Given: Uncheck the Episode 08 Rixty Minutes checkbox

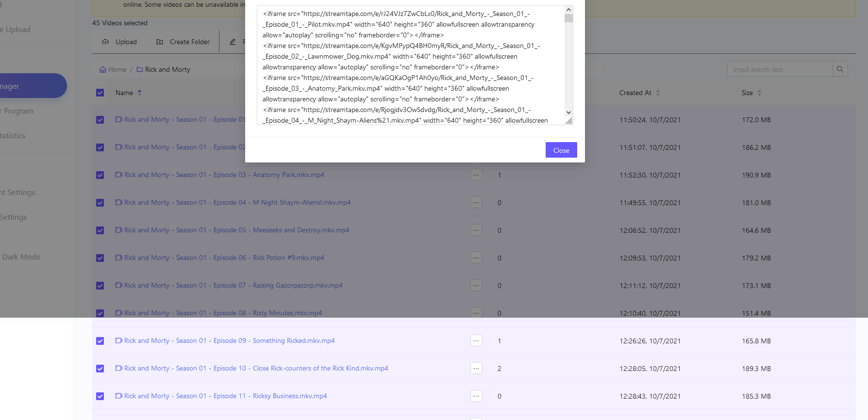Looking at the screenshot, I should [100, 313].
